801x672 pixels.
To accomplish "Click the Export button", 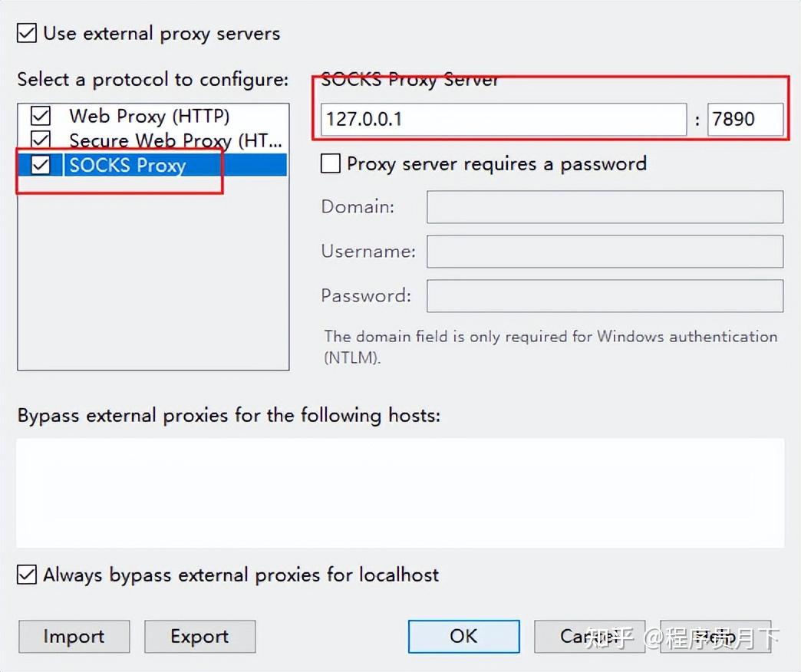I will pyautogui.click(x=199, y=636).
